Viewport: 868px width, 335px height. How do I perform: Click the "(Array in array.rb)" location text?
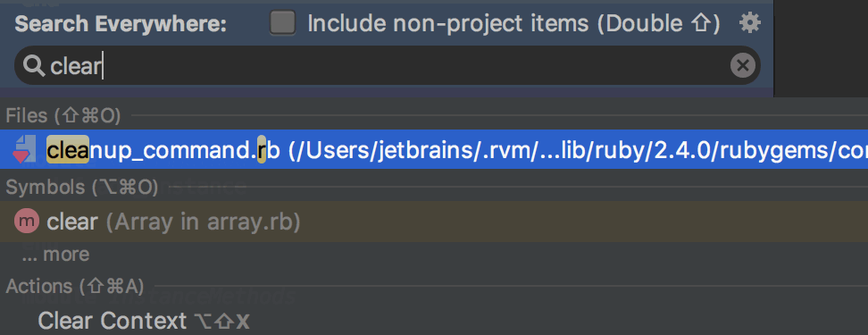pyautogui.click(x=203, y=222)
